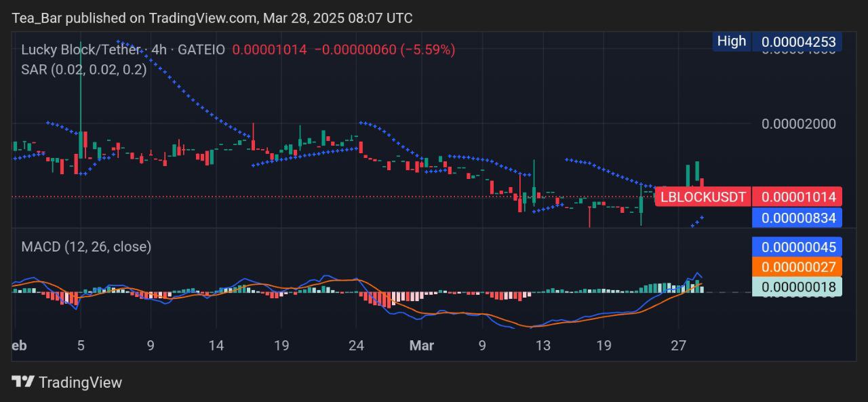Click the blue 0.00000834 SAR value tag
This screenshot has height=402, width=868.
click(798, 218)
